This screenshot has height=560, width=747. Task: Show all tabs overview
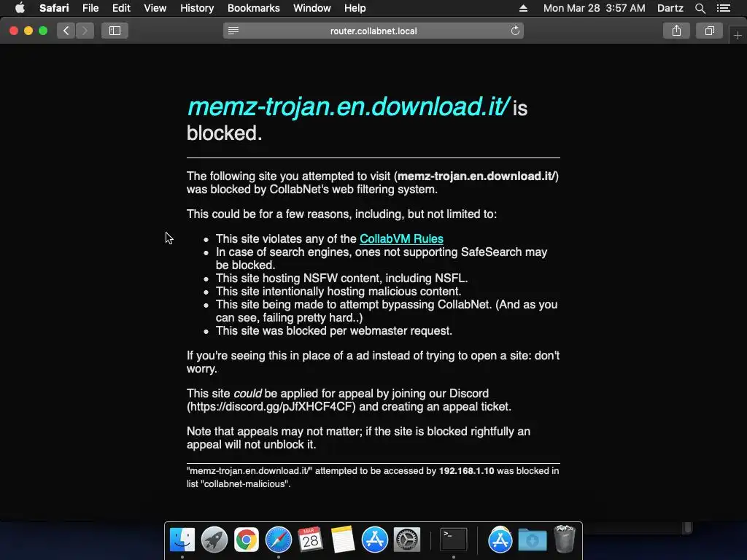click(709, 31)
